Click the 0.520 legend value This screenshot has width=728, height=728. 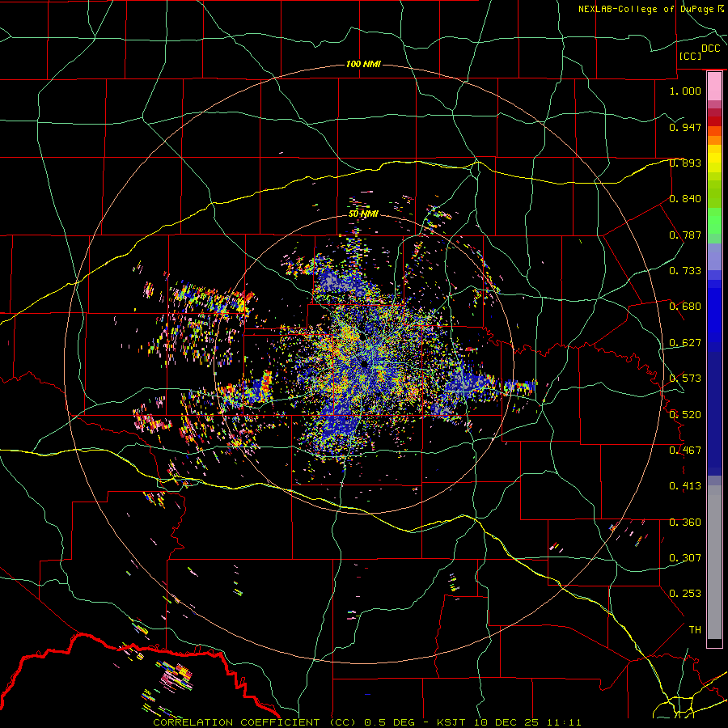pos(685,415)
